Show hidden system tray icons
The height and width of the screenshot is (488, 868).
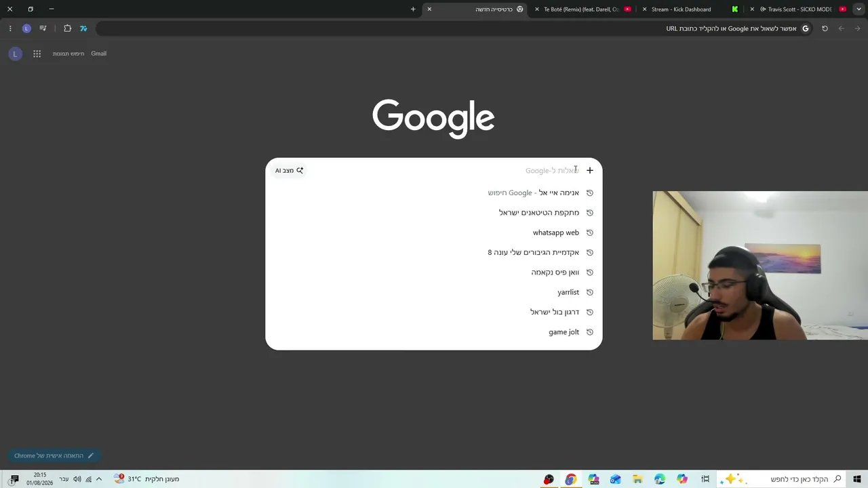point(99,479)
